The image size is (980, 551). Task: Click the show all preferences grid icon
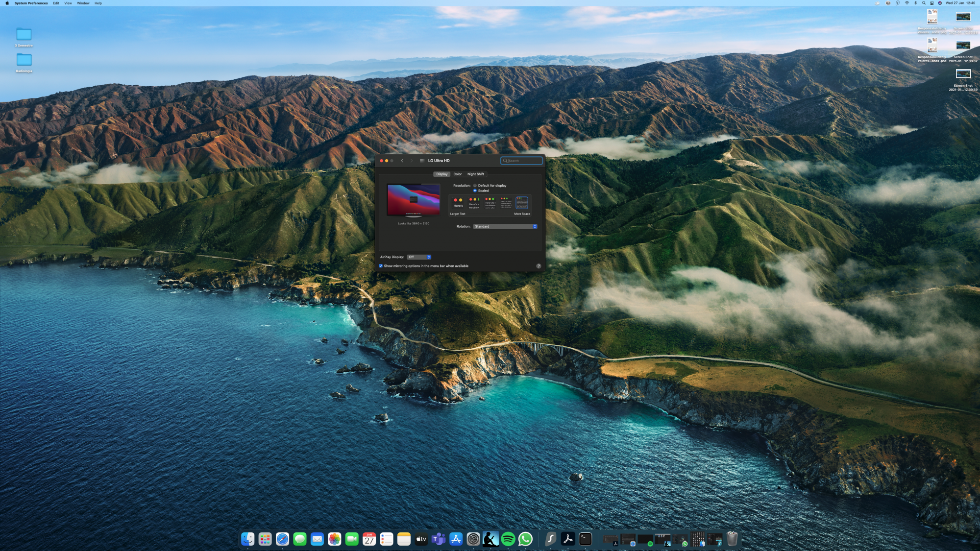[422, 161]
